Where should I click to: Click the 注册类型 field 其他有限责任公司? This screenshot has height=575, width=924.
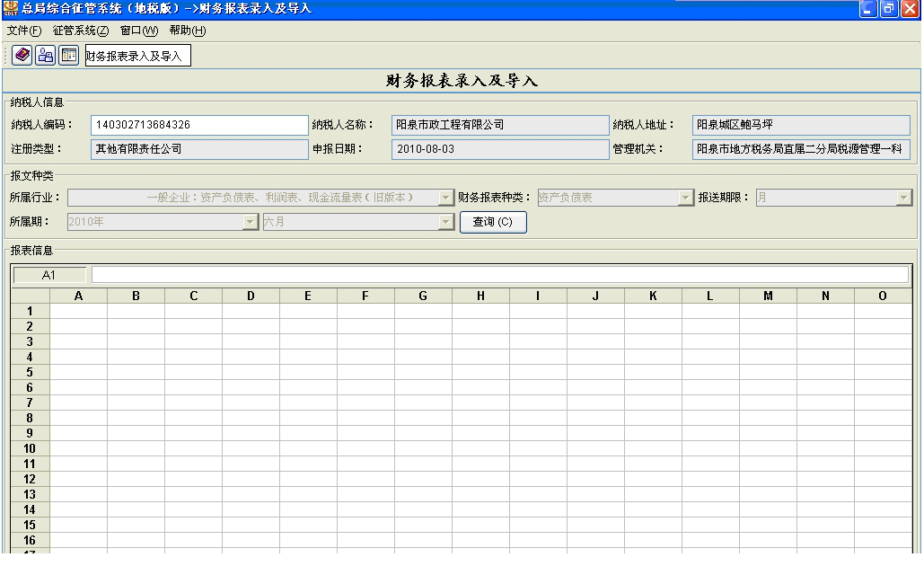pyautogui.click(x=199, y=148)
